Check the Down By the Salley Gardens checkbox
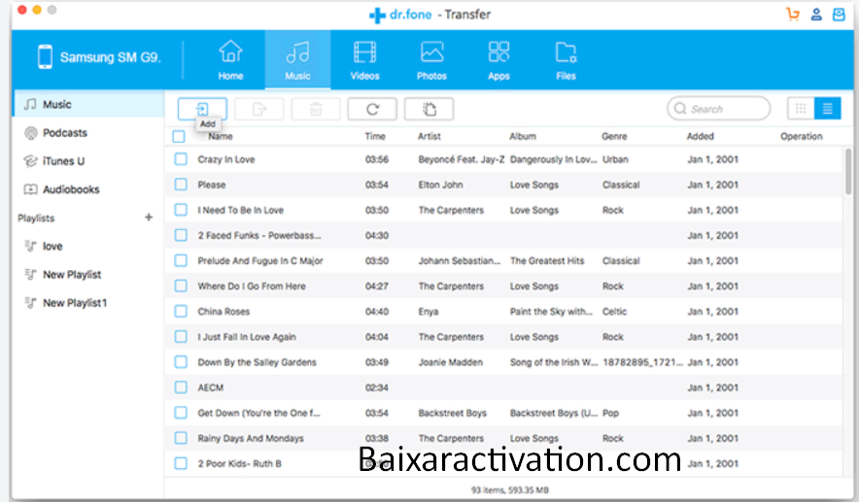 pos(181,361)
